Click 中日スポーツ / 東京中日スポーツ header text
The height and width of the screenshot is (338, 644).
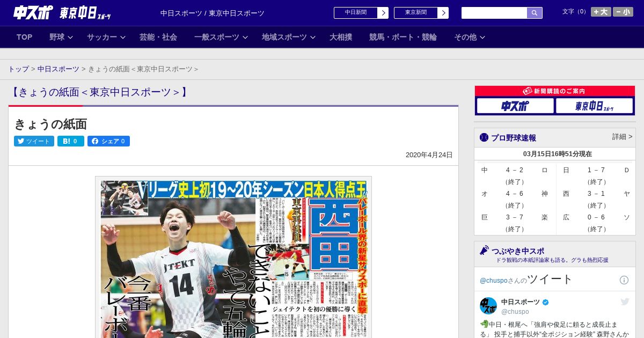pos(213,13)
